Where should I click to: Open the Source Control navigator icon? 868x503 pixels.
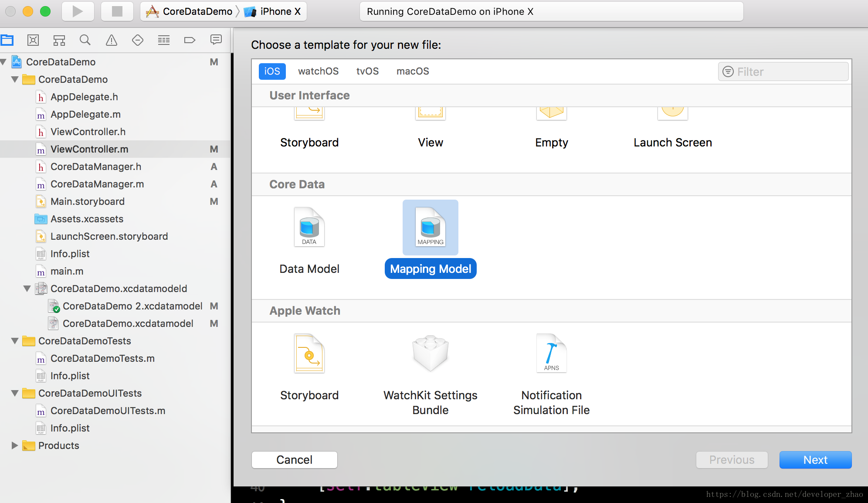coord(33,41)
